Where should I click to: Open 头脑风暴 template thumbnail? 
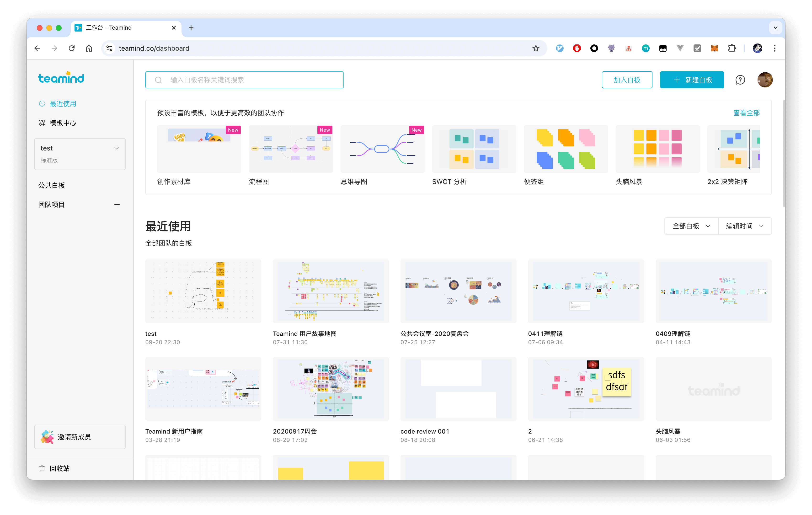(x=657, y=149)
